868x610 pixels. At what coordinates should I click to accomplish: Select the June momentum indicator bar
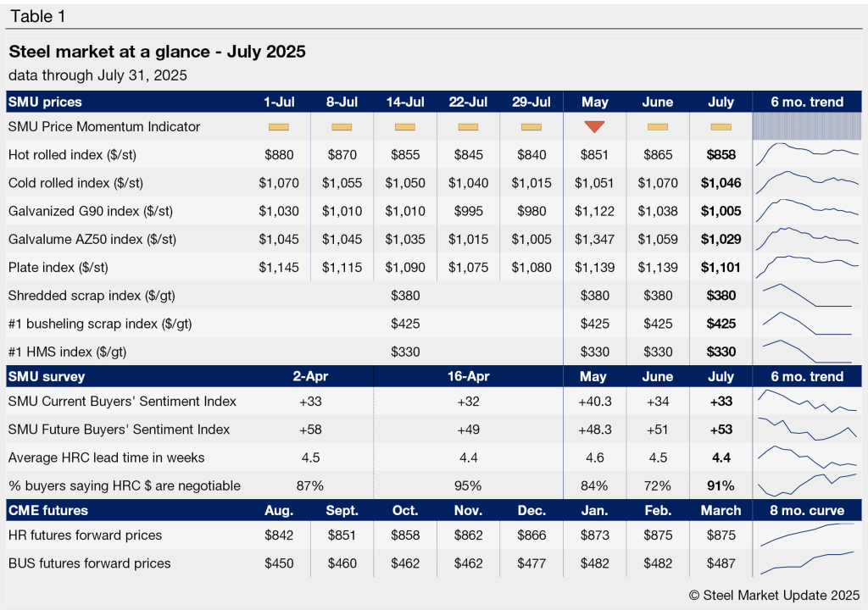click(x=658, y=127)
